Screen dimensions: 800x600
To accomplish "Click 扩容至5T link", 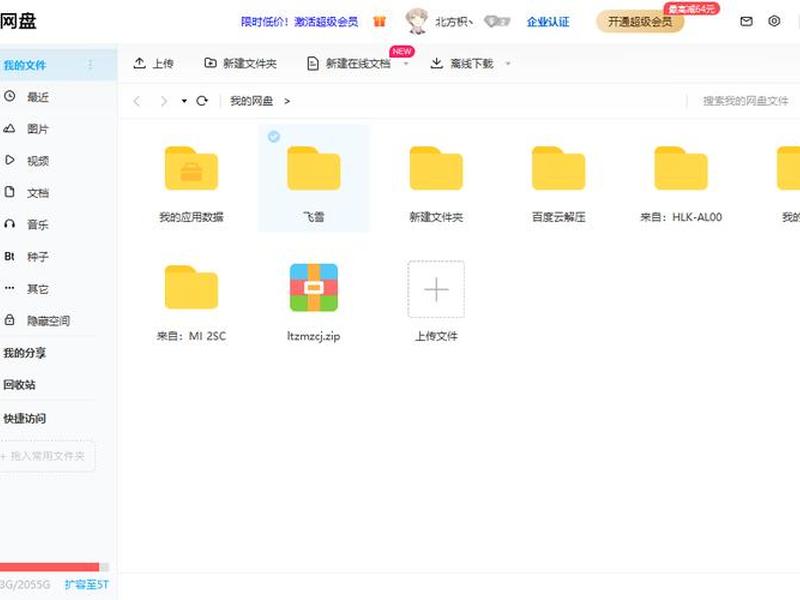I will pyautogui.click(x=86, y=585).
